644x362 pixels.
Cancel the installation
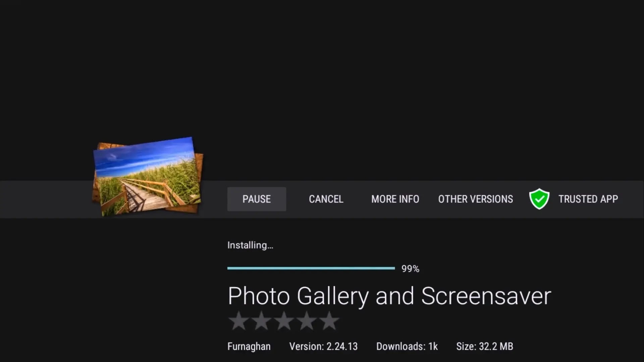pyautogui.click(x=326, y=199)
